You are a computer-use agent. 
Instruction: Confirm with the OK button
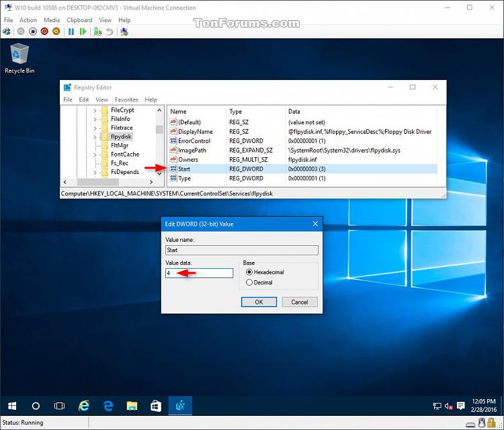pyautogui.click(x=259, y=302)
